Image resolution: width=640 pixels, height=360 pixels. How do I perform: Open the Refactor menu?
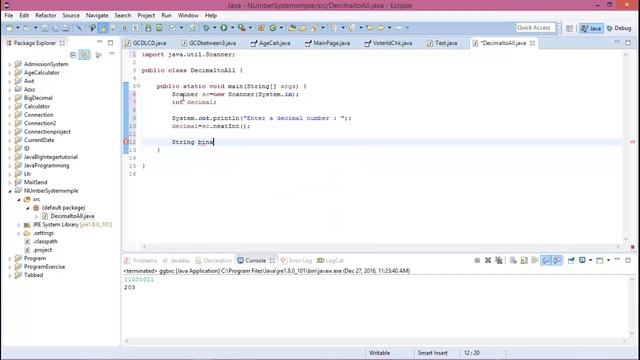click(45, 15)
